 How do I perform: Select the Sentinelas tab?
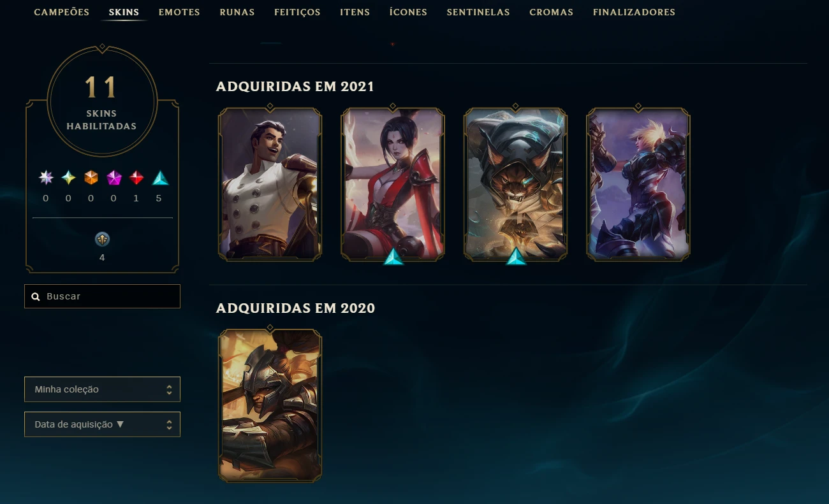[x=478, y=12]
